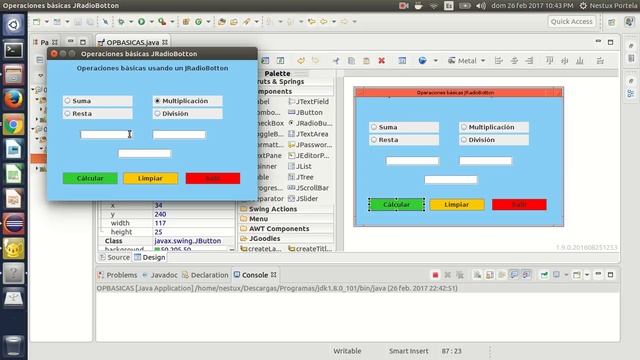
Task: Click the Debug bug icon in the toolbar
Action: (x=121, y=22)
